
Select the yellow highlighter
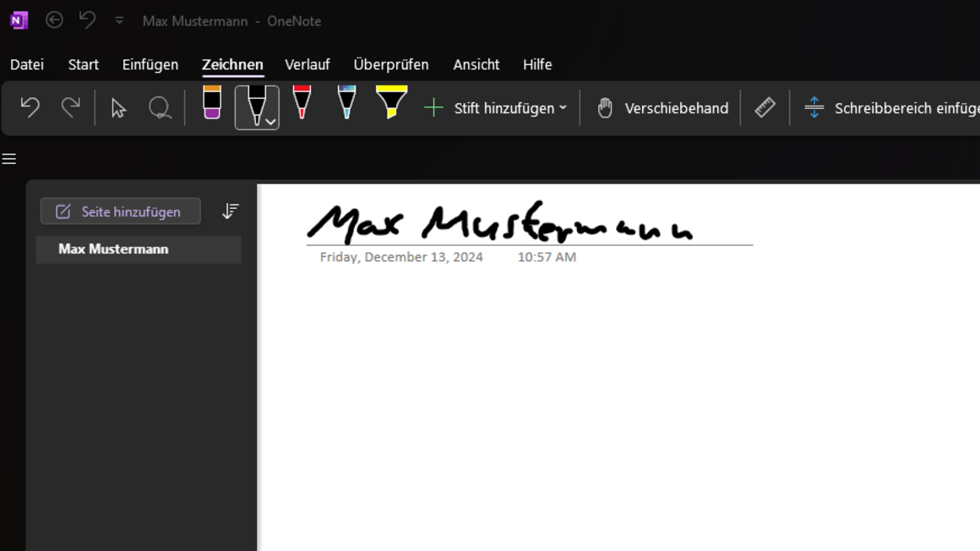pos(391,102)
